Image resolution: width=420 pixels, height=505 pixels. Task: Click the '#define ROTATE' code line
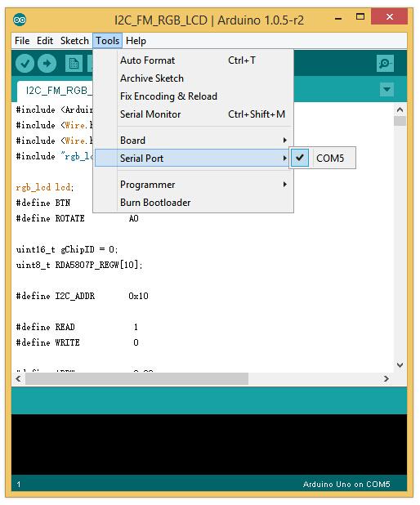(x=78, y=218)
